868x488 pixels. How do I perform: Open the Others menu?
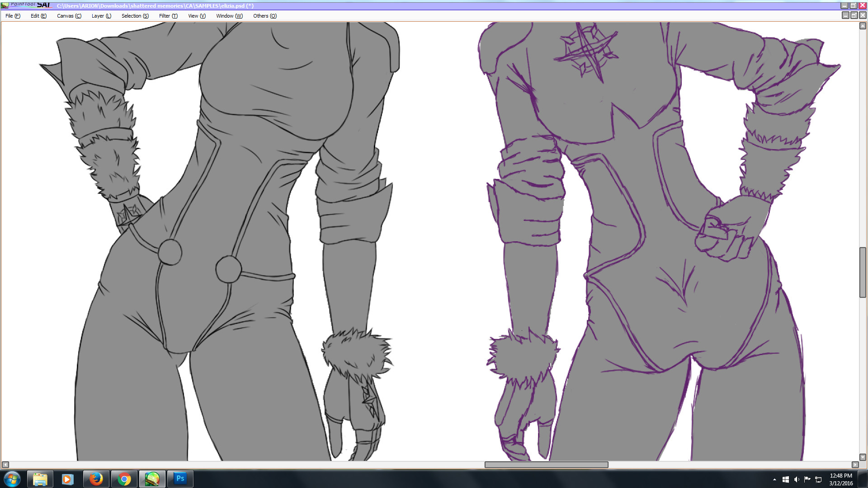coord(264,16)
